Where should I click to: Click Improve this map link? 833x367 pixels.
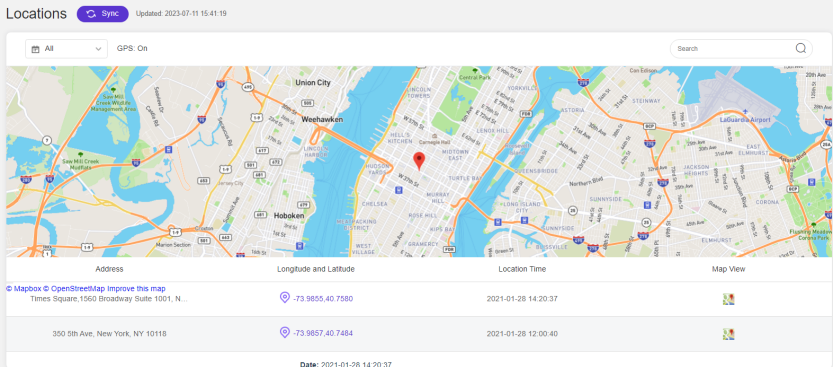click(x=137, y=288)
